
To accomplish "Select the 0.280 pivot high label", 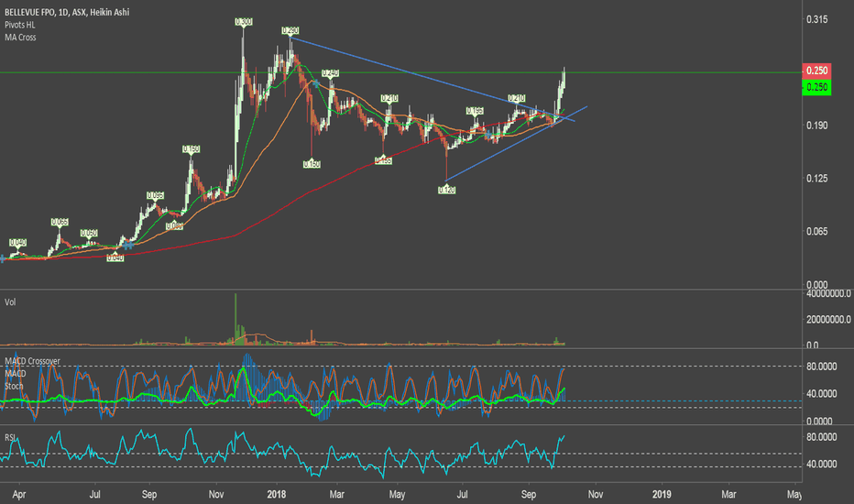I will pos(290,30).
